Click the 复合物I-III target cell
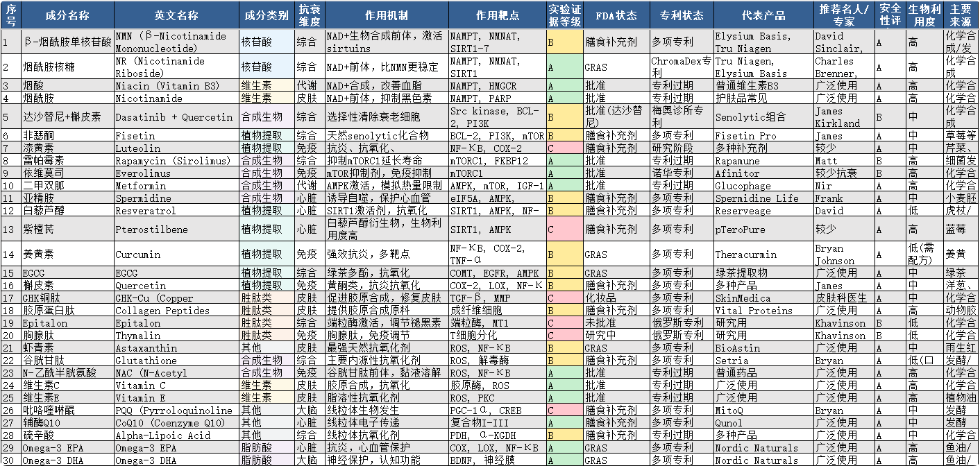Viewport: 980px width, 466px height. (497, 422)
